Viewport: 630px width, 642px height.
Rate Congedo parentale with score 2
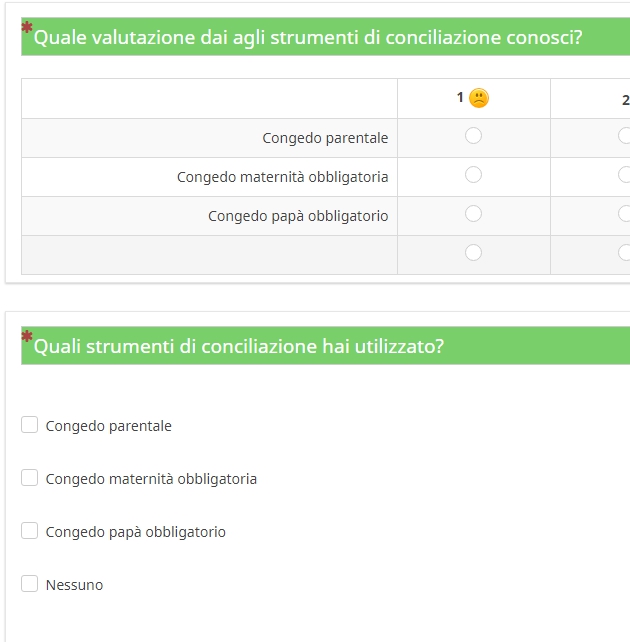coord(624,136)
